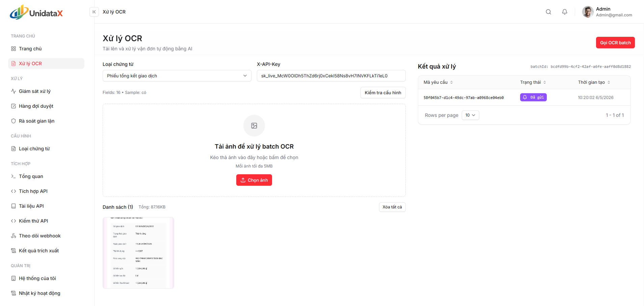
Task: Expand the Loại chứng từ dropdown
Action: [x=177, y=76]
